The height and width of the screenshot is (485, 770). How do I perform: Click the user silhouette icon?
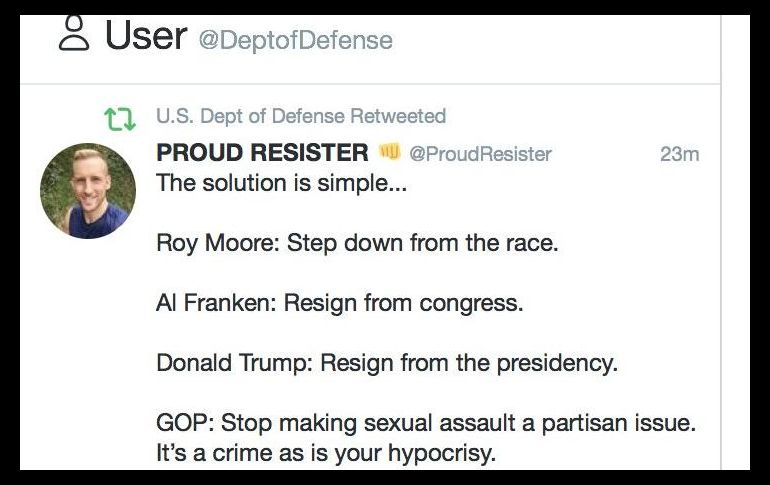pyautogui.click(x=73, y=34)
